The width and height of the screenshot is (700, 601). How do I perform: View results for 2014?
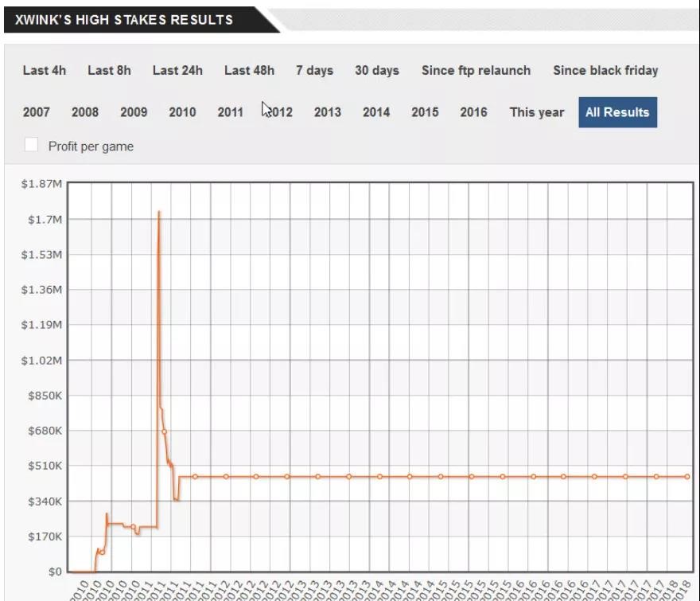point(376,112)
